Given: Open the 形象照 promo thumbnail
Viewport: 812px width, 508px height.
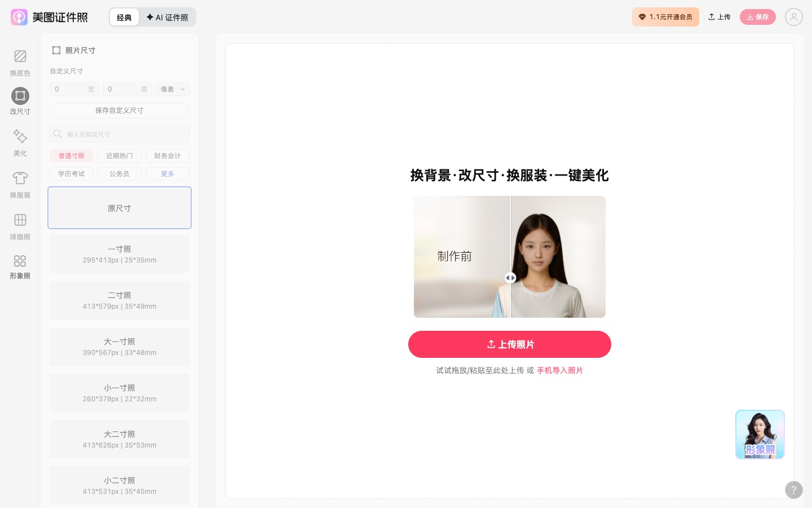Looking at the screenshot, I should coord(760,435).
